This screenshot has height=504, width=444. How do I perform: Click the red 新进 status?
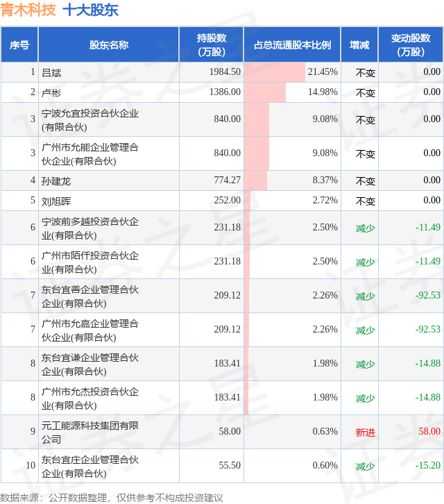coord(366,432)
